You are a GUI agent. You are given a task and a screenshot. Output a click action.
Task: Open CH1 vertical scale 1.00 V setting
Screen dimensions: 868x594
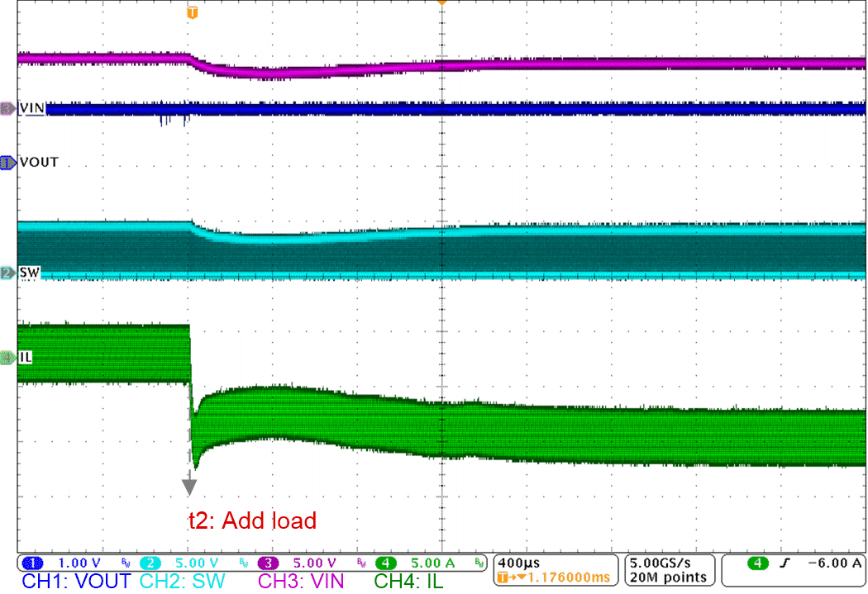tap(80, 563)
